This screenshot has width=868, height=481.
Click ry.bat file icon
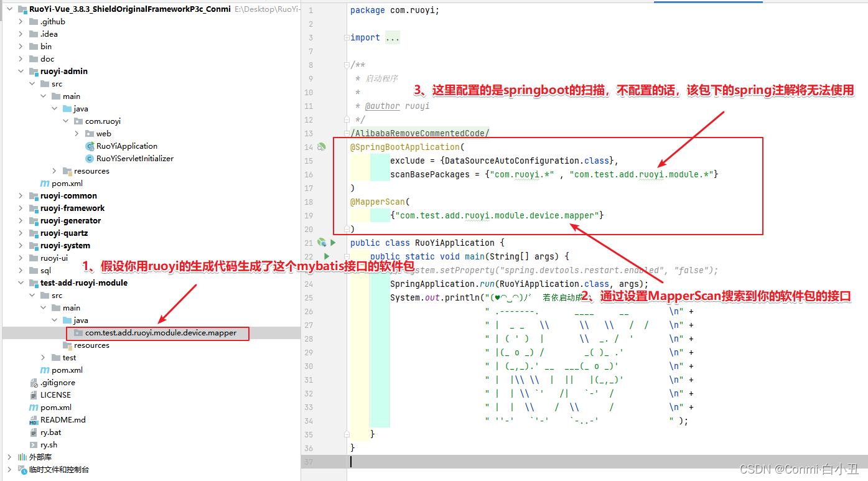[34, 432]
